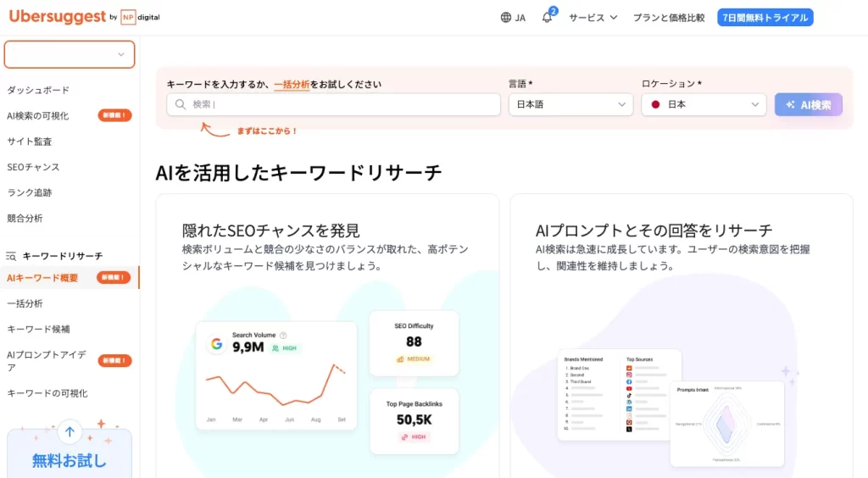Go to ダッシュボード in sidebar
The width and height of the screenshot is (868, 478).
[38, 90]
